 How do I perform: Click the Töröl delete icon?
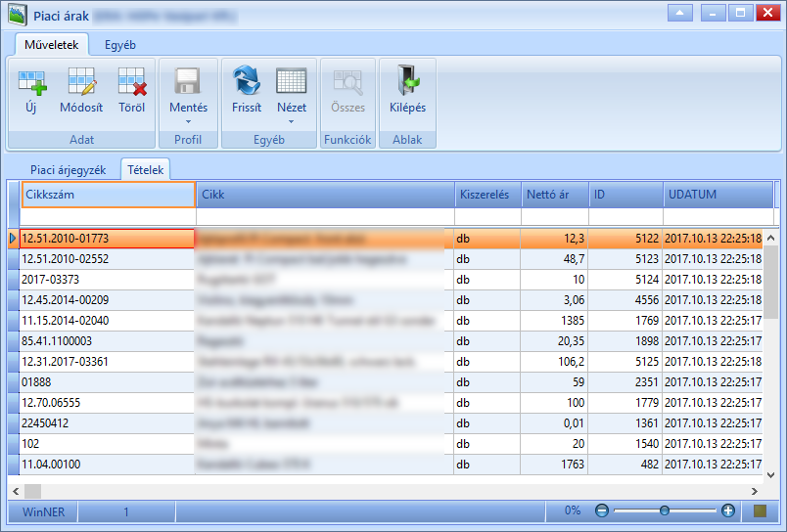coord(132,81)
